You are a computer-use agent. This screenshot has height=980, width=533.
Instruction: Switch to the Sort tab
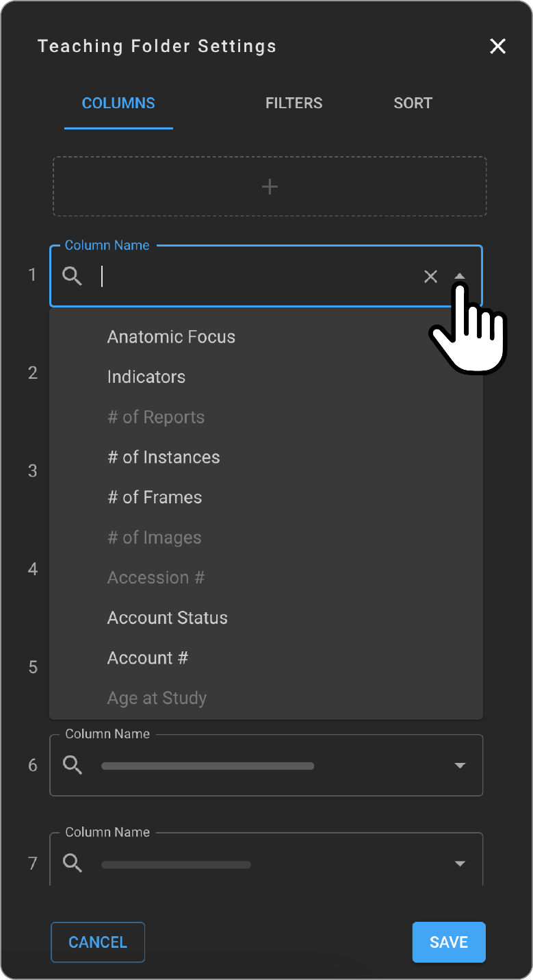pos(413,103)
